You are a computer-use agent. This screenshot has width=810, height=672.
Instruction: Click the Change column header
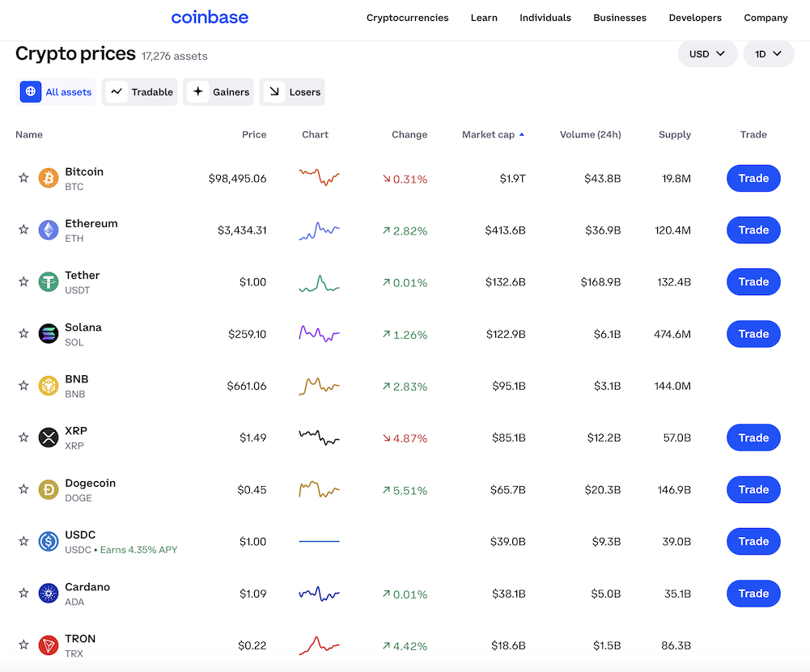coord(409,134)
